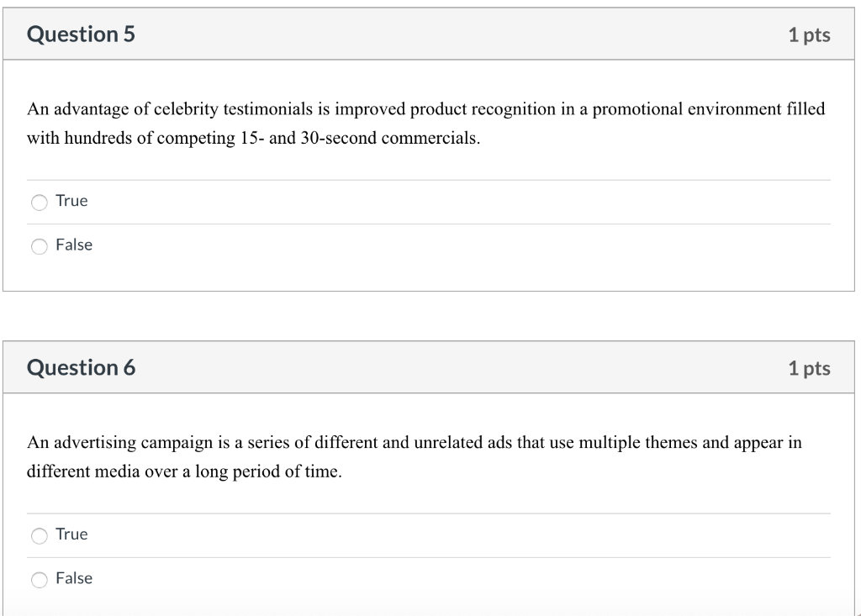Select the False radio button for Question 6
The width and height of the screenshot is (861, 616).
tap(40, 579)
